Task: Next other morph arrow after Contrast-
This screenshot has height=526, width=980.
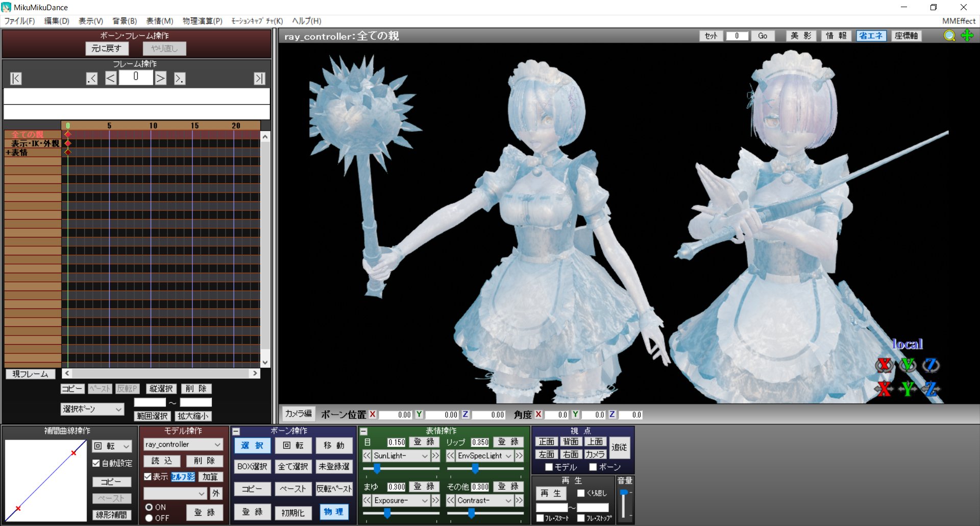Action: tap(519, 500)
